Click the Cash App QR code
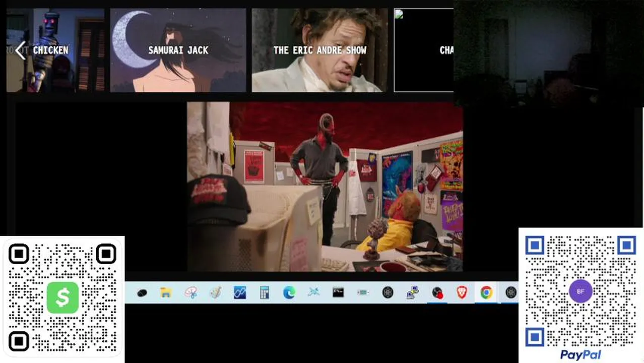This screenshot has width=644, height=363. click(62, 297)
